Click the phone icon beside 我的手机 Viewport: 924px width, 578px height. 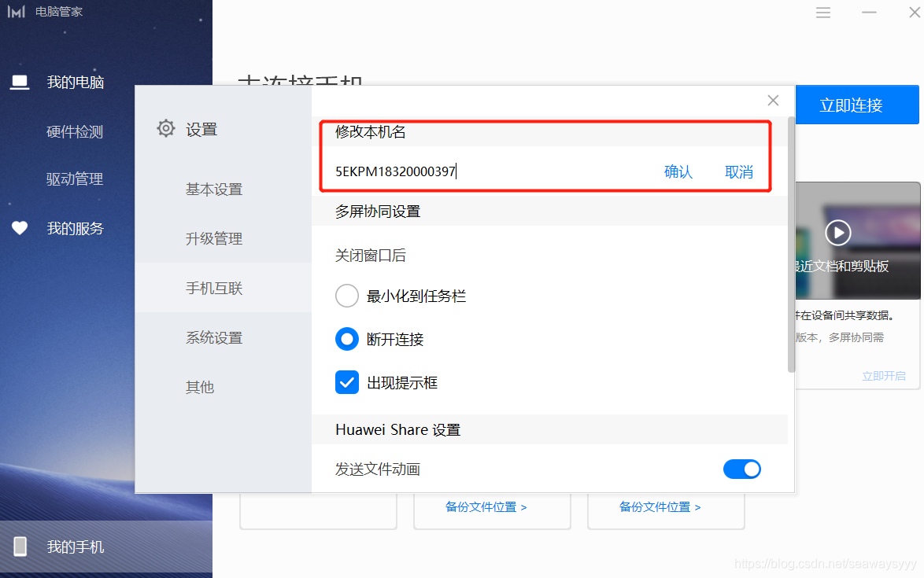20,547
